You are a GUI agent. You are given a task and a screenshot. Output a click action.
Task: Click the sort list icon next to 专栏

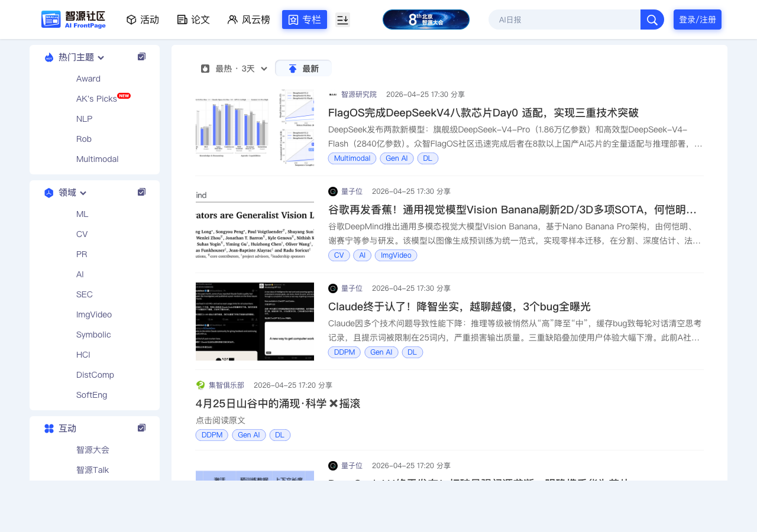(x=342, y=20)
